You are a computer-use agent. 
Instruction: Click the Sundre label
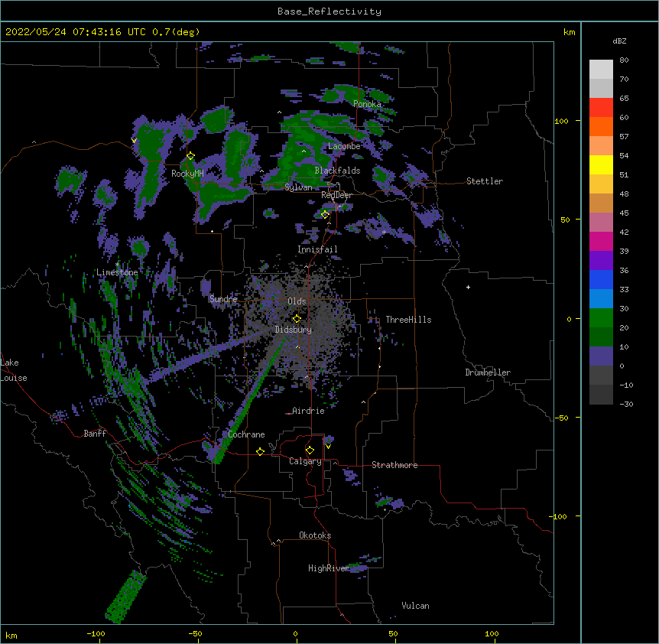click(223, 299)
